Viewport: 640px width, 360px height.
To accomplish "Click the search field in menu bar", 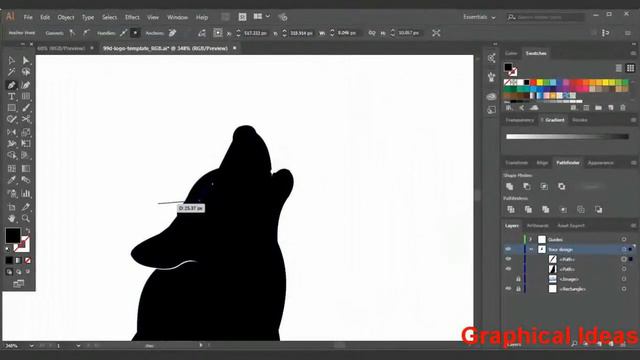I will [545, 17].
